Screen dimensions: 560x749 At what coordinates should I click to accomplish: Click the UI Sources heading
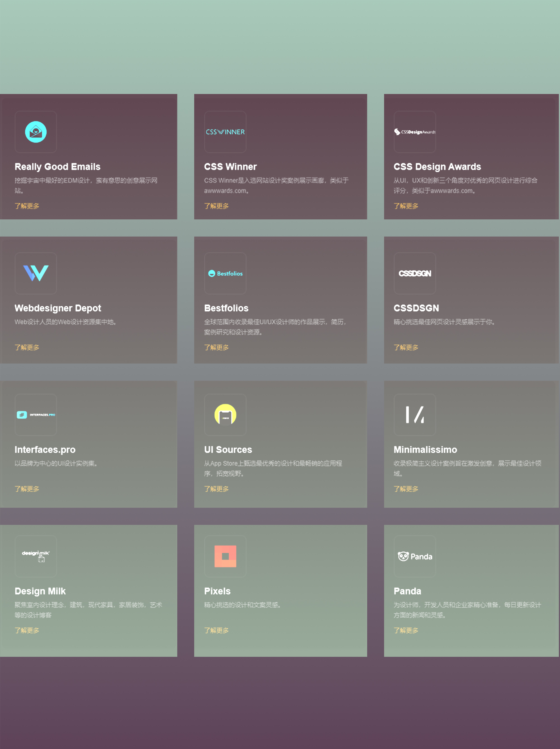pyautogui.click(x=228, y=450)
